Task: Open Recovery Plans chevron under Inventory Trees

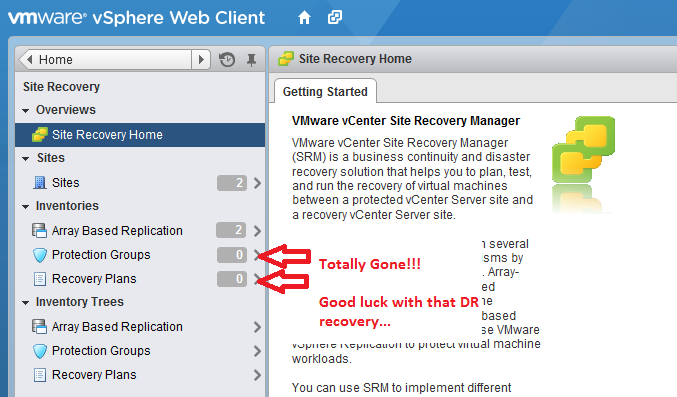Action: click(x=257, y=375)
